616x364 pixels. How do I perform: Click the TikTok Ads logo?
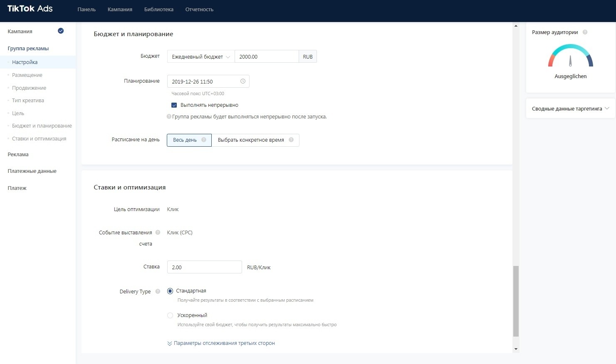coord(30,9)
